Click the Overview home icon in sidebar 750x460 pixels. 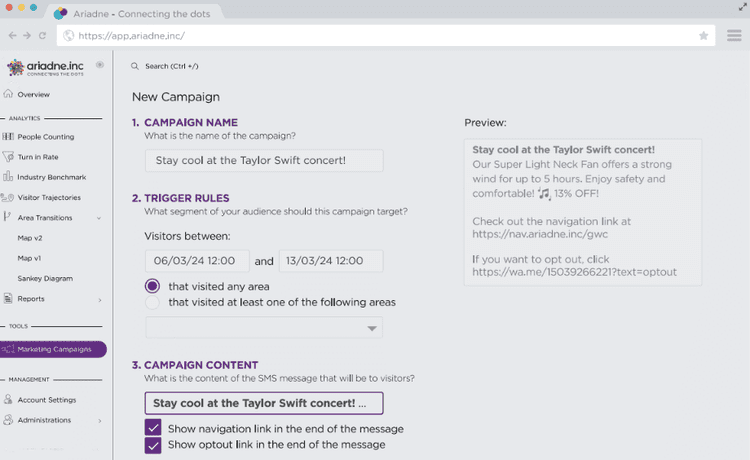pos(8,94)
